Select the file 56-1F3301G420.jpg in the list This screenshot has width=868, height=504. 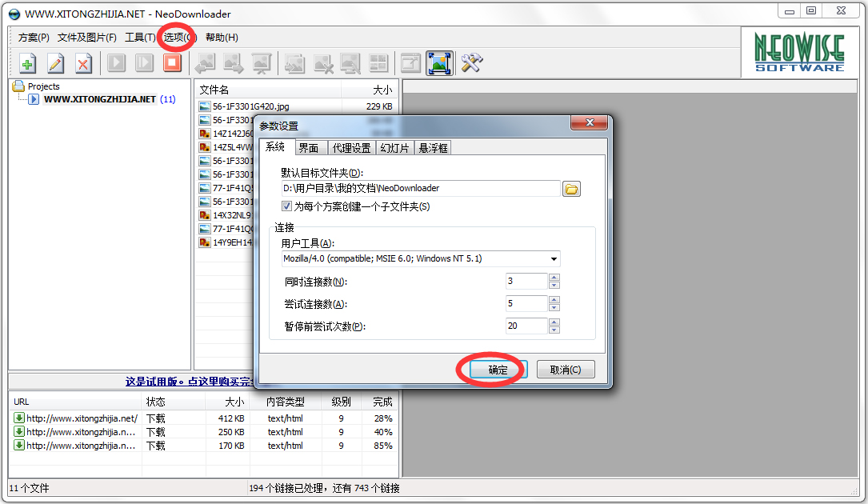pyautogui.click(x=252, y=104)
